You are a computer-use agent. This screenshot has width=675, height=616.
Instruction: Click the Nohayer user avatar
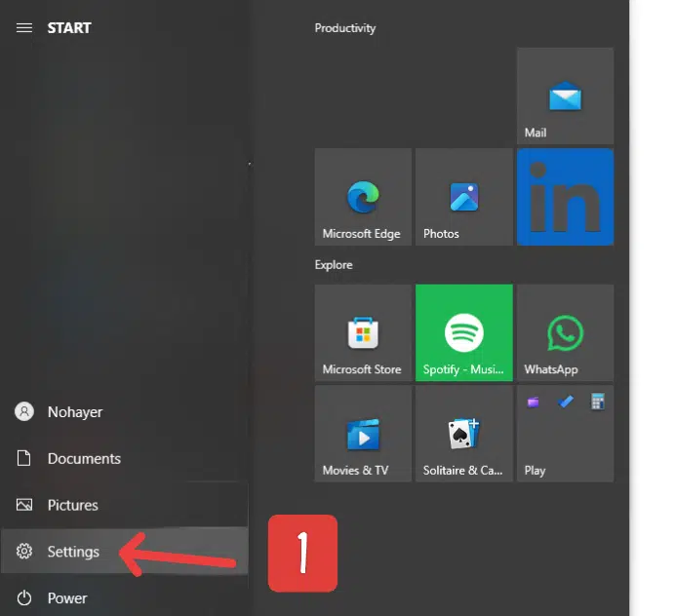pyautogui.click(x=24, y=411)
